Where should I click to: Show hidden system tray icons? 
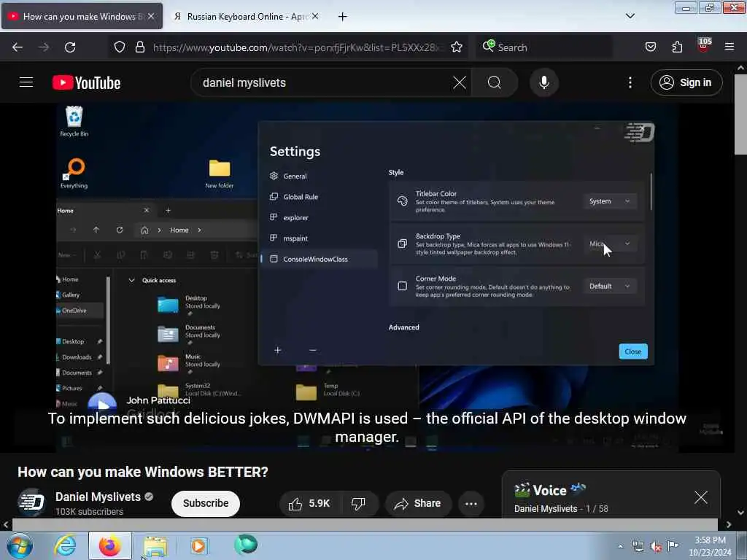pyautogui.click(x=620, y=546)
